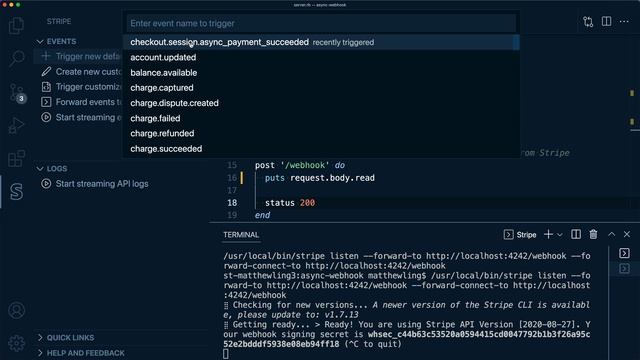Screen dimensions: 640x360
Task: Select charge.failed from event list
Action: point(321,118)
